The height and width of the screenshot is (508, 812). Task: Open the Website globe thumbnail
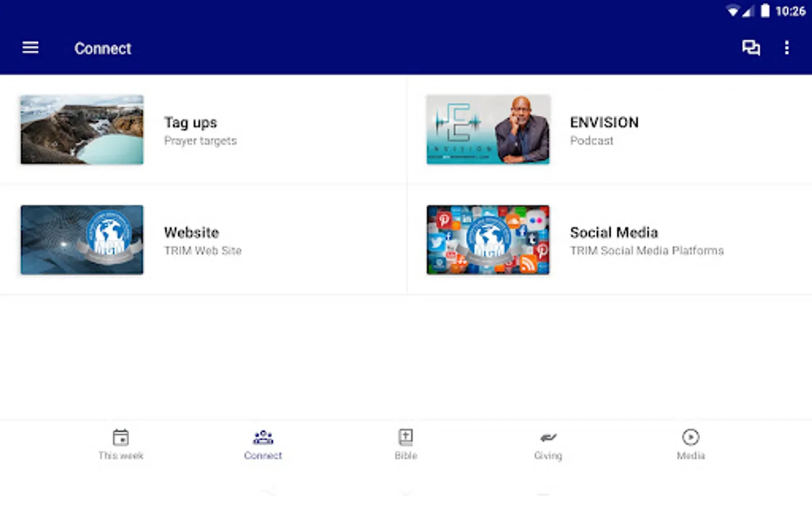pyautogui.click(x=82, y=240)
